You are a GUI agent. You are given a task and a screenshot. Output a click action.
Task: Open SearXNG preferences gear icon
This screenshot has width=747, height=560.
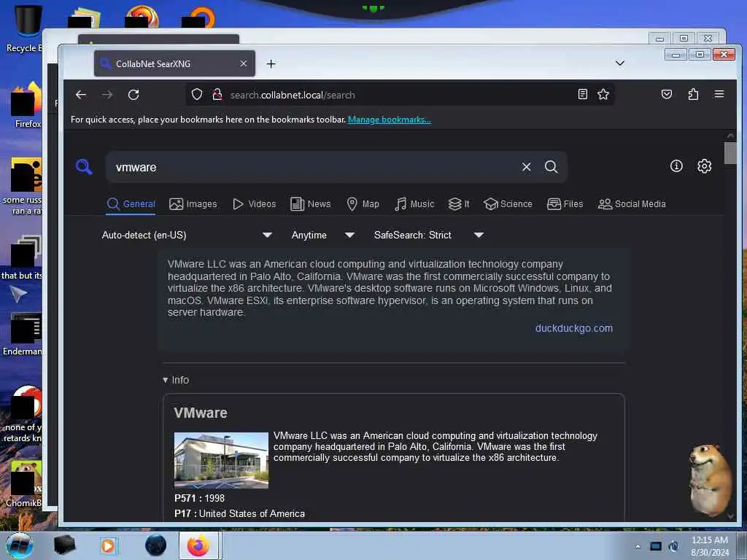coord(705,166)
